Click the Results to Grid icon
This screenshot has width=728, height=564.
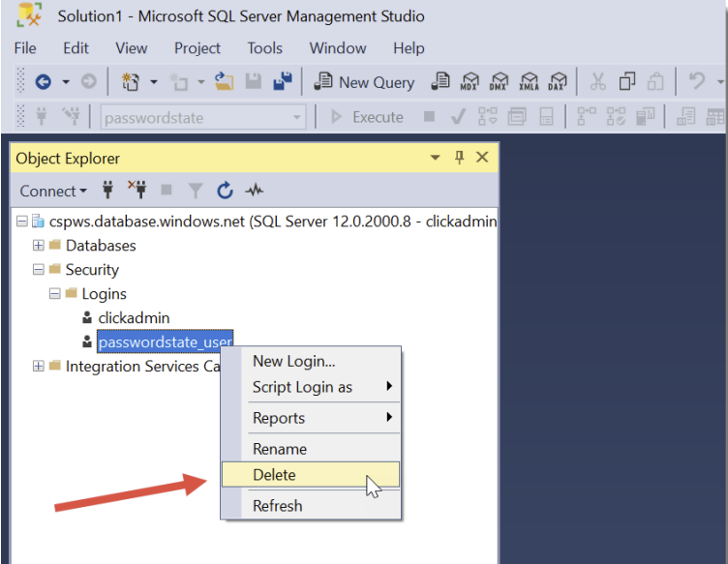tap(715, 116)
